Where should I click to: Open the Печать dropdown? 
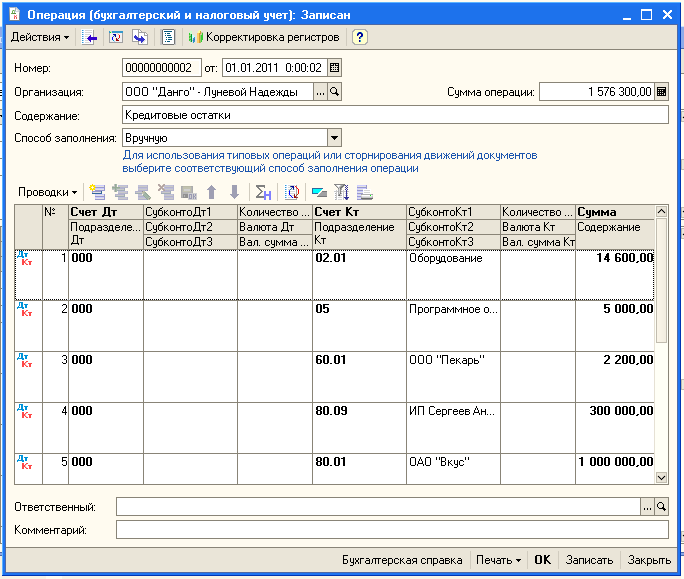(498, 560)
